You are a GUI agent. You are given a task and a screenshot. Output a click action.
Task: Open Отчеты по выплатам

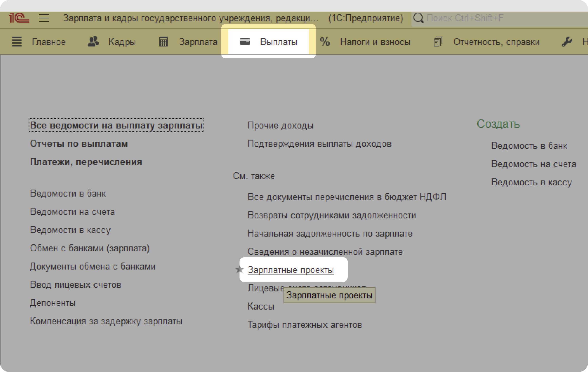tap(79, 144)
